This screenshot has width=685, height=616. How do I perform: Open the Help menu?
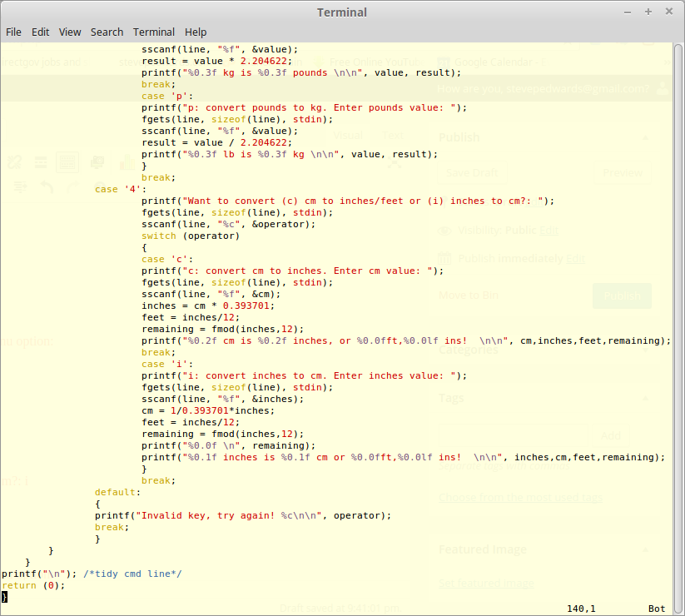coord(196,32)
